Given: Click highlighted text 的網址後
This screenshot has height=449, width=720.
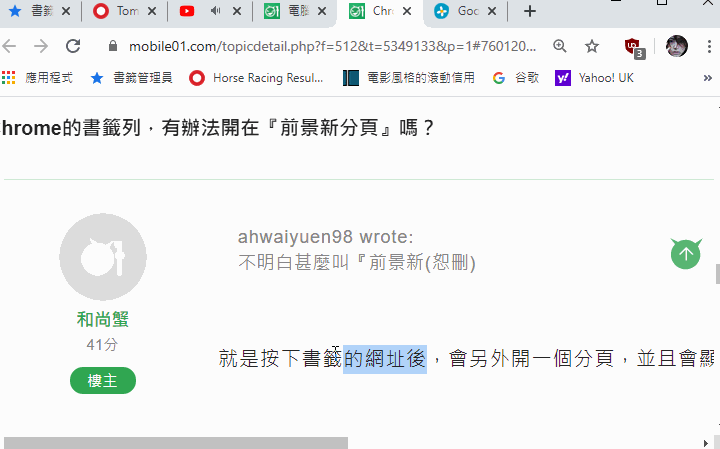Looking at the screenshot, I should [x=385, y=359].
